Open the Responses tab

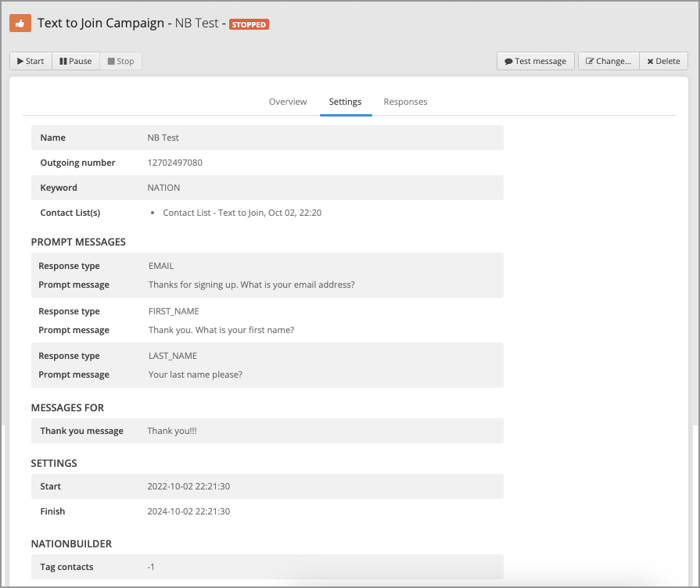[405, 102]
